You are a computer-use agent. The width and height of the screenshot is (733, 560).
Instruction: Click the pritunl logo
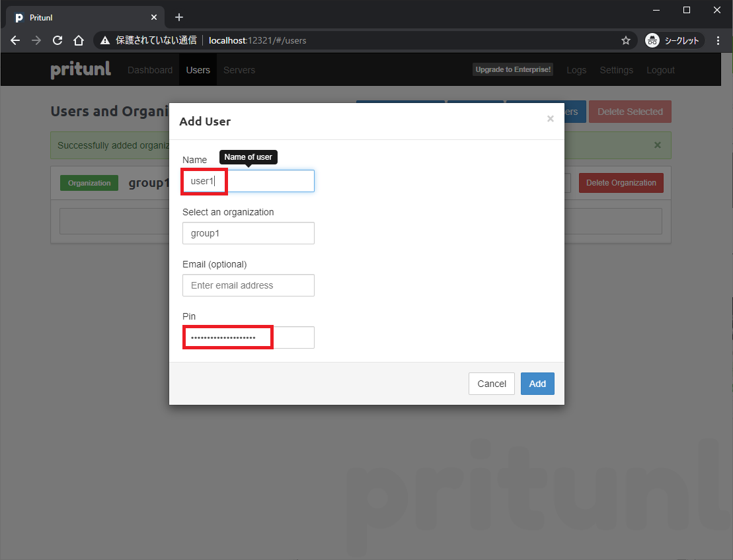[x=81, y=69]
